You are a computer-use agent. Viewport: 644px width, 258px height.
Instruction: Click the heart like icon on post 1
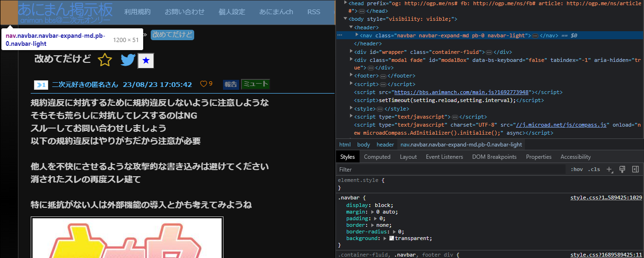pyautogui.click(x=204, y=84)
